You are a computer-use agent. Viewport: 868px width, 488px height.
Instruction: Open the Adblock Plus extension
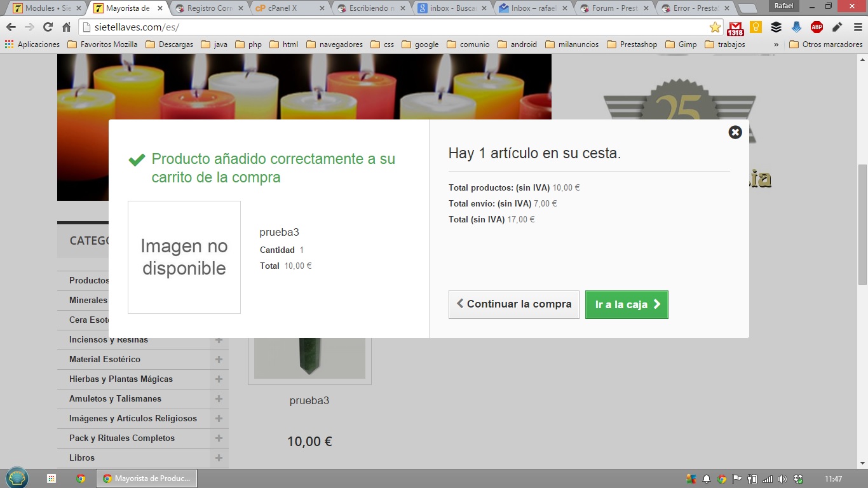click(817, 27)
